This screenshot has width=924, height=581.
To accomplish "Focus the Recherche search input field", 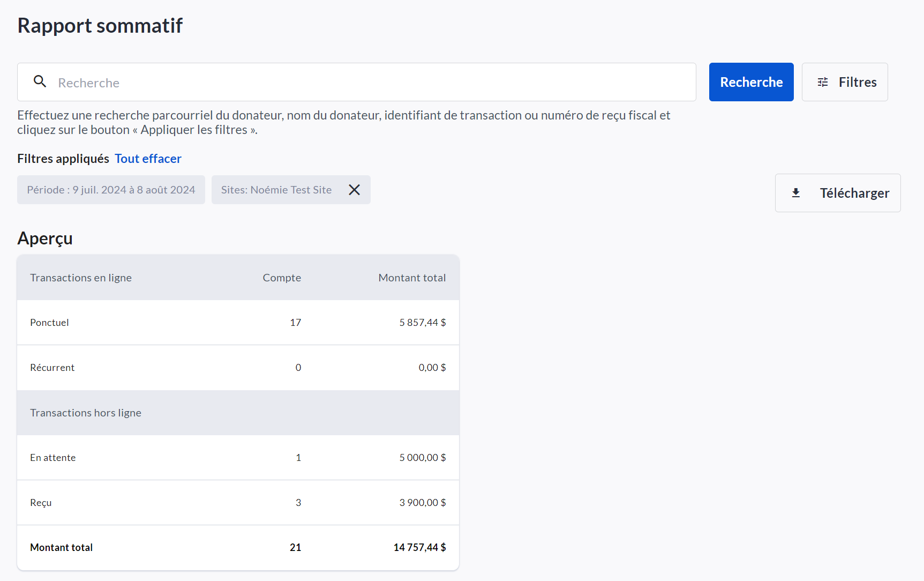I will point(370,83).
